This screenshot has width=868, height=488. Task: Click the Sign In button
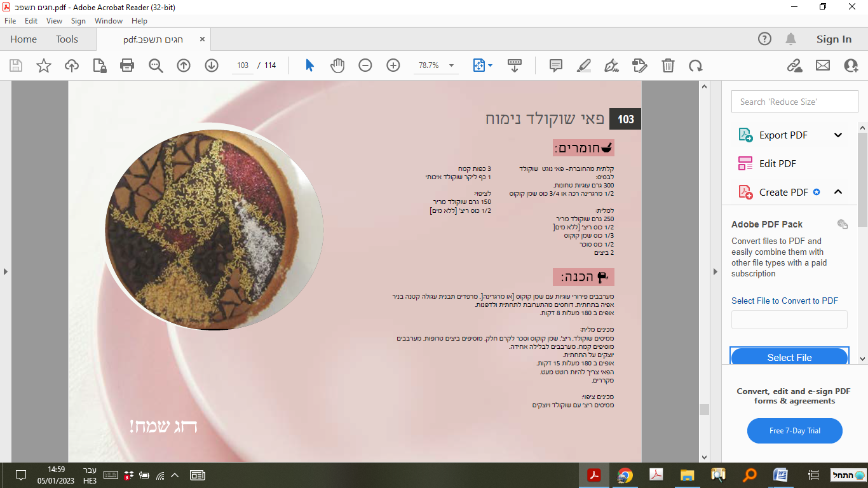834,39
